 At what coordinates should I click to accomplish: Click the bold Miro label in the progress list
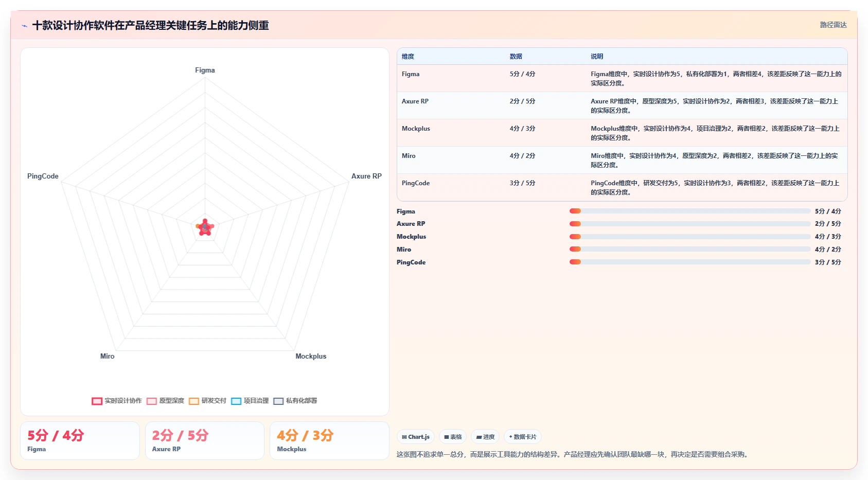point(404,250)
